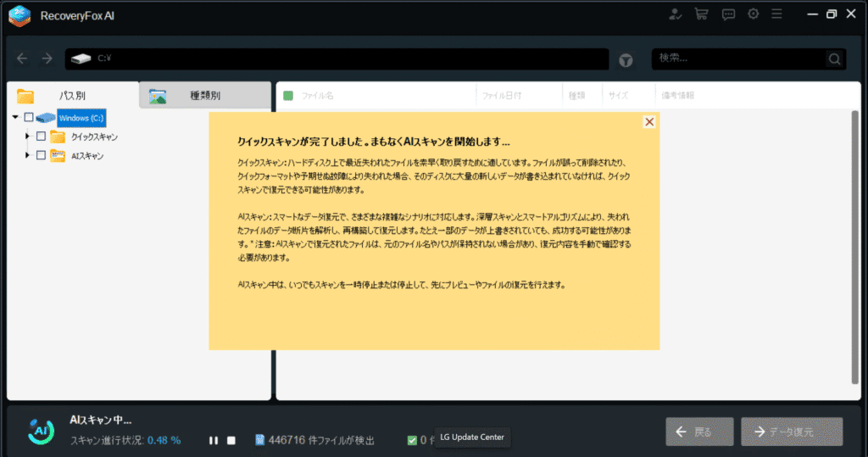Click the データ復元 button
This screenshot has width=868, height=457.
pos(792,432)
